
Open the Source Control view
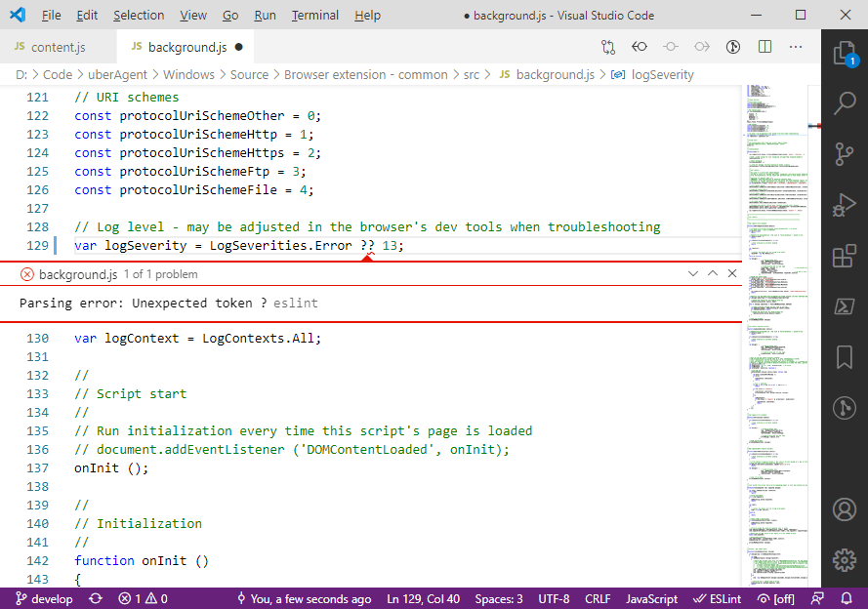[x=844, y=153]
